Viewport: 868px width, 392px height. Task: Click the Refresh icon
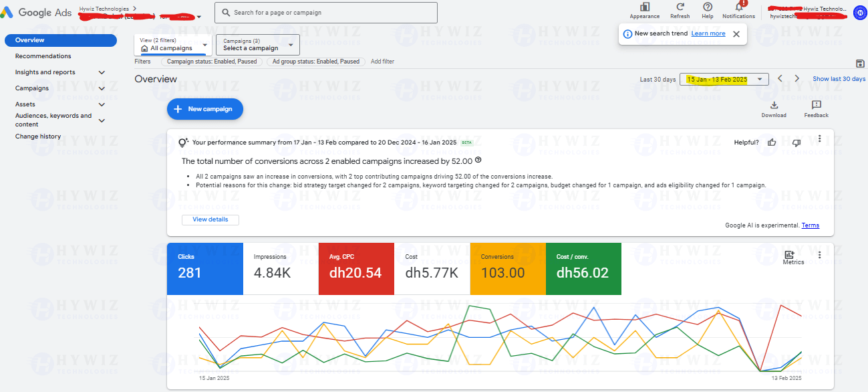680,7
